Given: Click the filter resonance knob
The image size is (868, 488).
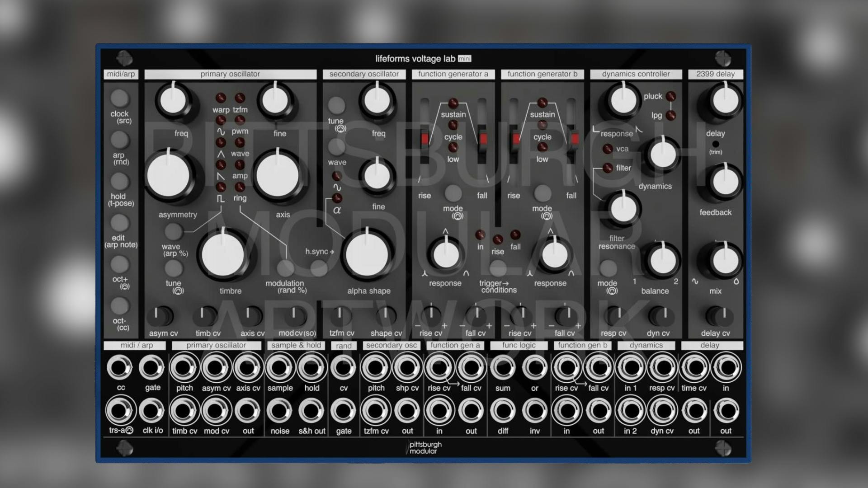Looking at the screenshot, I should [x=623, y=209].
